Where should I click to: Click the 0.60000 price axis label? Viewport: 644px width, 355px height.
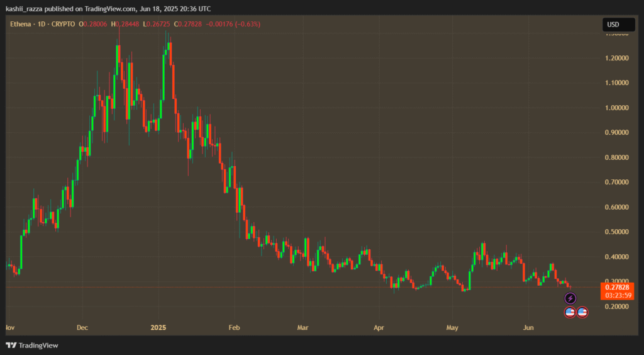[618, 207]
